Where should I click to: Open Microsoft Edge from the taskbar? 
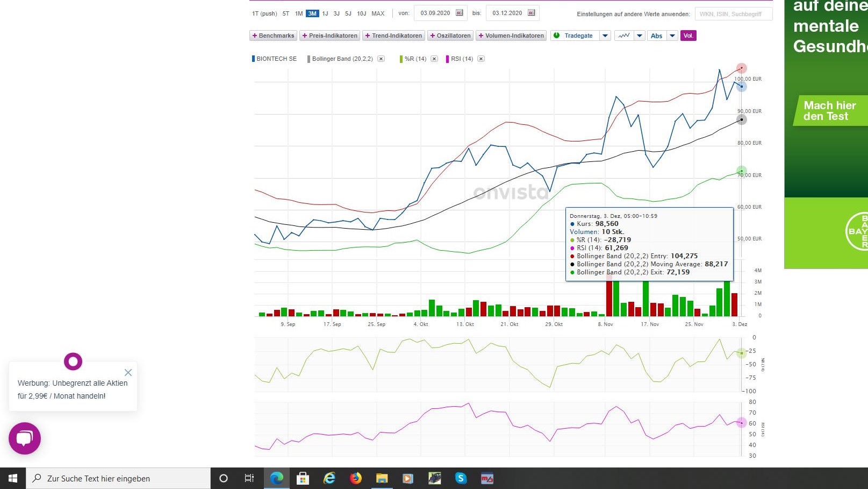click(277, 478)
